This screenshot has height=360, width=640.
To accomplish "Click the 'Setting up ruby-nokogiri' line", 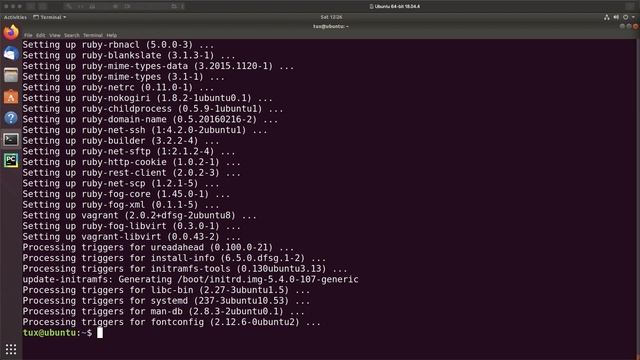I will point(147,98).
